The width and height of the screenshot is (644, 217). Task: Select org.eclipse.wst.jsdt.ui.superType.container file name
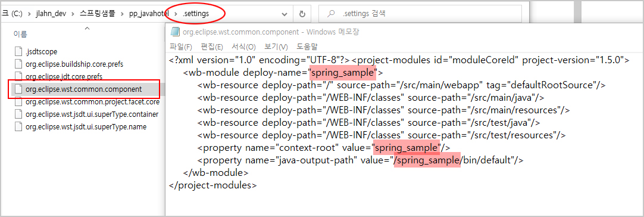tap(92, 114)
